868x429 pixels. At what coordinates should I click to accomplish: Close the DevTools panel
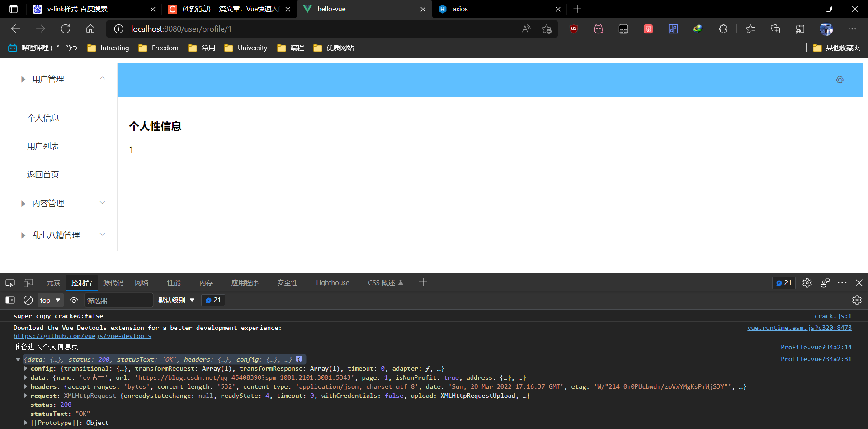(859, 283)
